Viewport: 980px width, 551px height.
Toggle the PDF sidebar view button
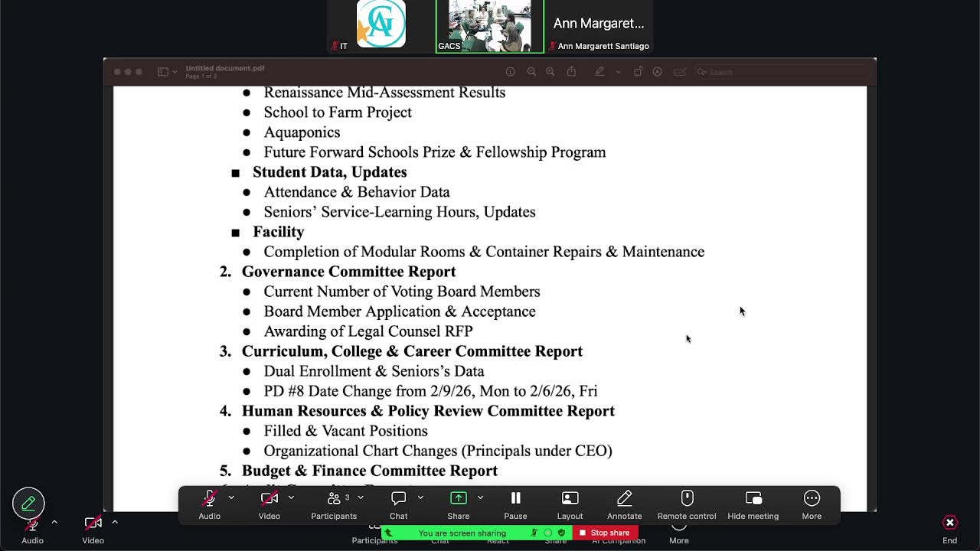point(163,72)
